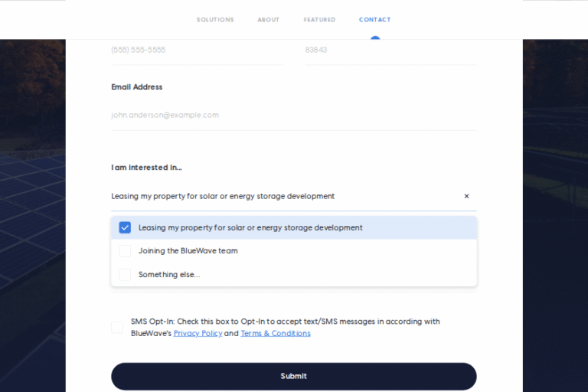Navigate to the Featured nav item
This screenshot has height=392, width=588.
(319, 20)
